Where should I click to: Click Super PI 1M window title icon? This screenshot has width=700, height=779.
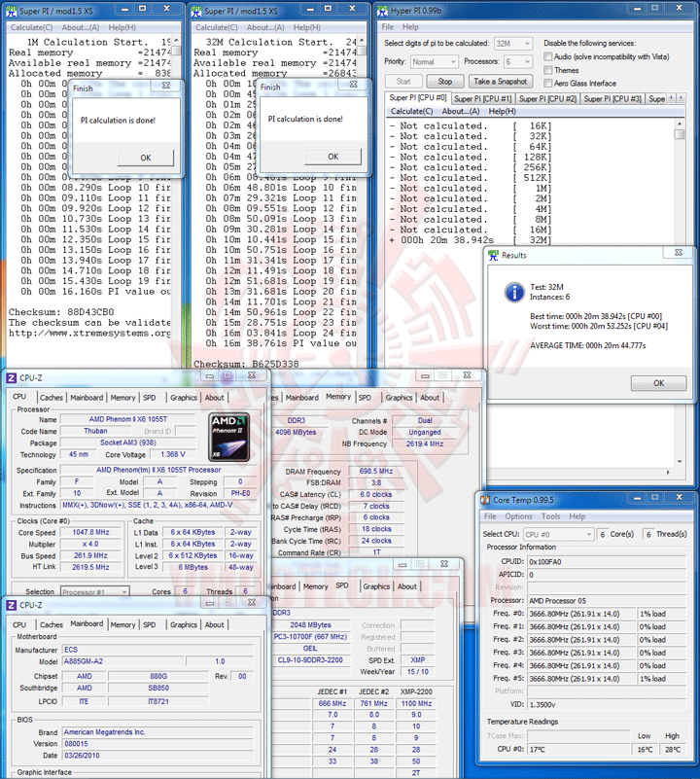(11, 11)
